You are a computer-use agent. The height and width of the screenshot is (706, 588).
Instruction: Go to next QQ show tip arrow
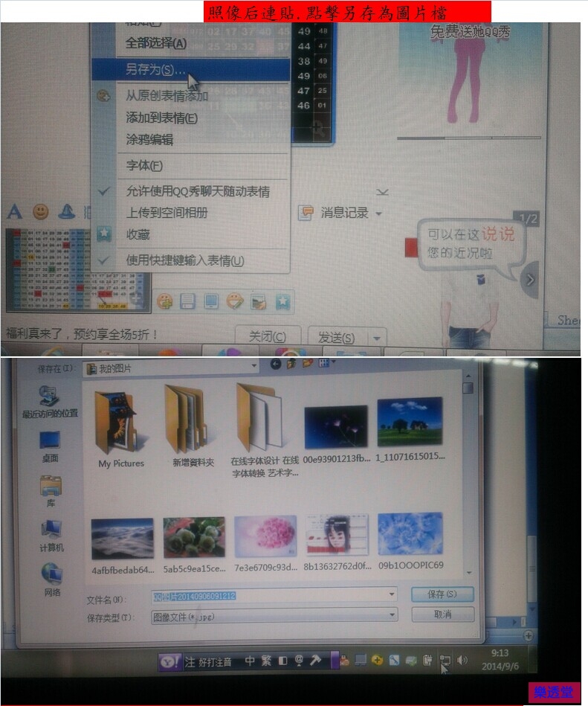point(530,280)
